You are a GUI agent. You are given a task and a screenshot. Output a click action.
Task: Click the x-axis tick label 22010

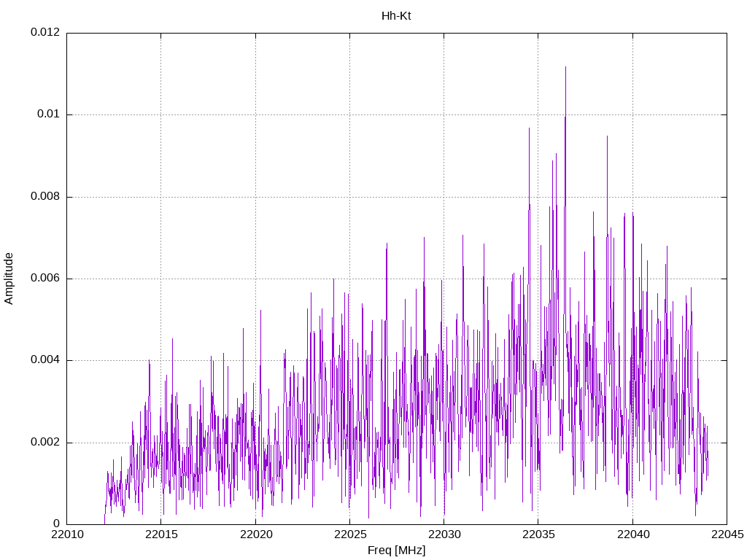click(66, 534)
